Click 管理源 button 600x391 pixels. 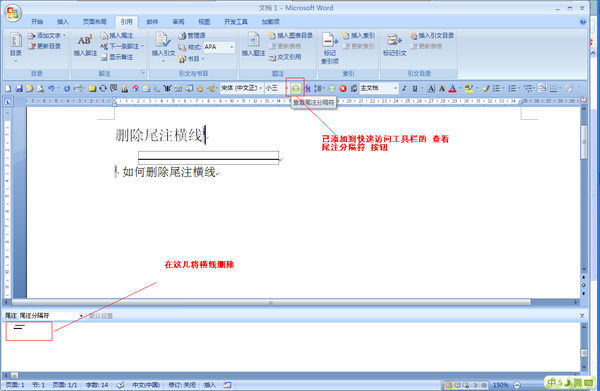point(192,36)
